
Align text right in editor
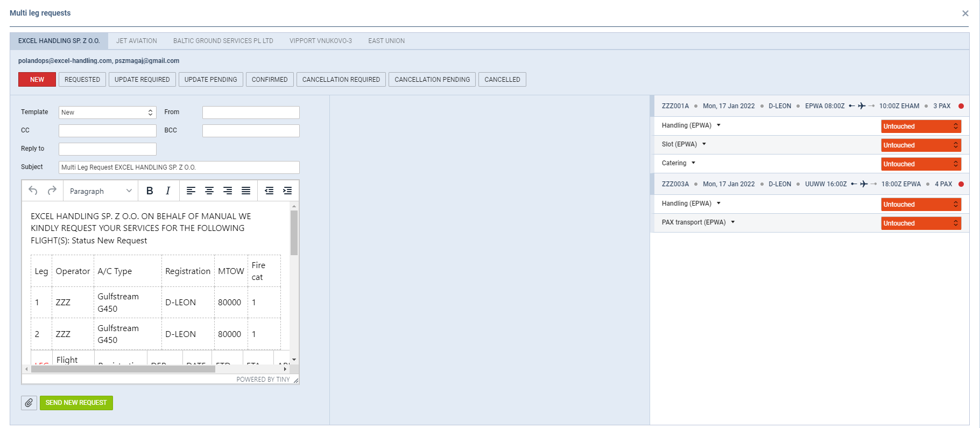[x=228, y=191]
